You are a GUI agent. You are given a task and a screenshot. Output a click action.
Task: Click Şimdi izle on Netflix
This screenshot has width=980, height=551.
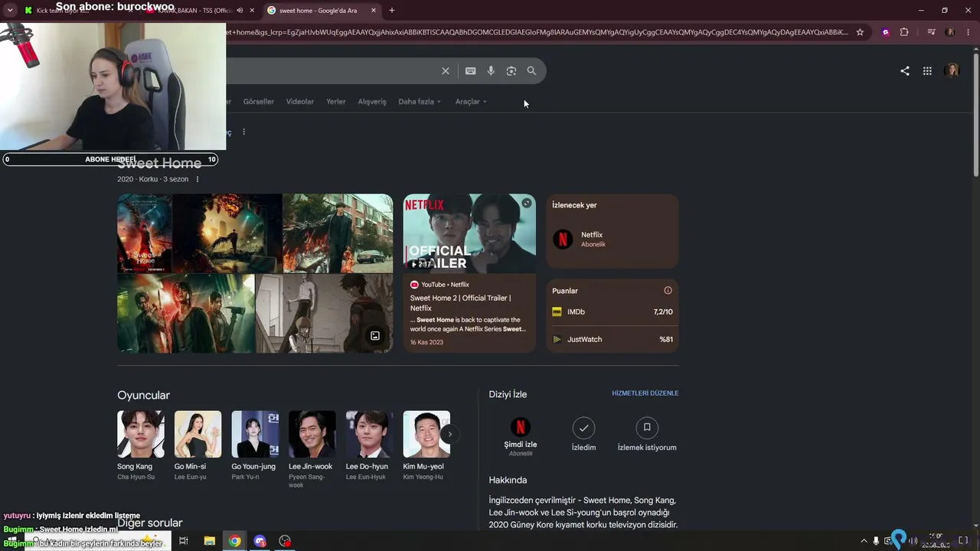point(521,436)
